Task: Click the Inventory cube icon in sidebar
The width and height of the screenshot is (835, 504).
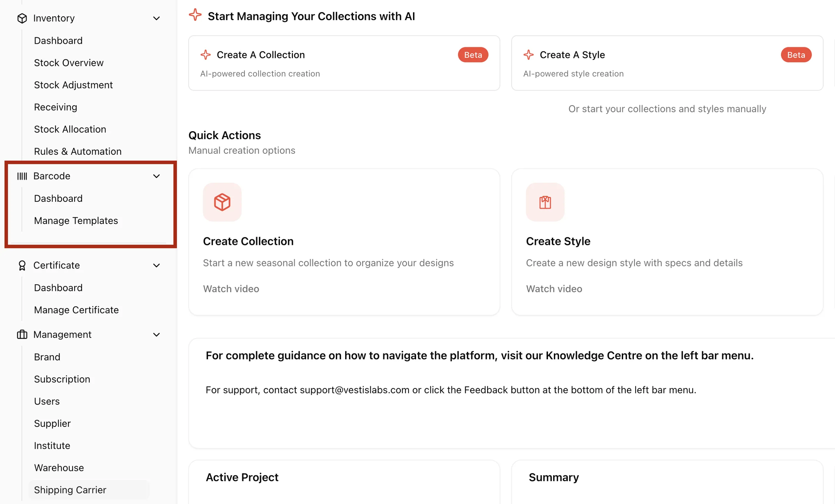Action: [22, 18]
